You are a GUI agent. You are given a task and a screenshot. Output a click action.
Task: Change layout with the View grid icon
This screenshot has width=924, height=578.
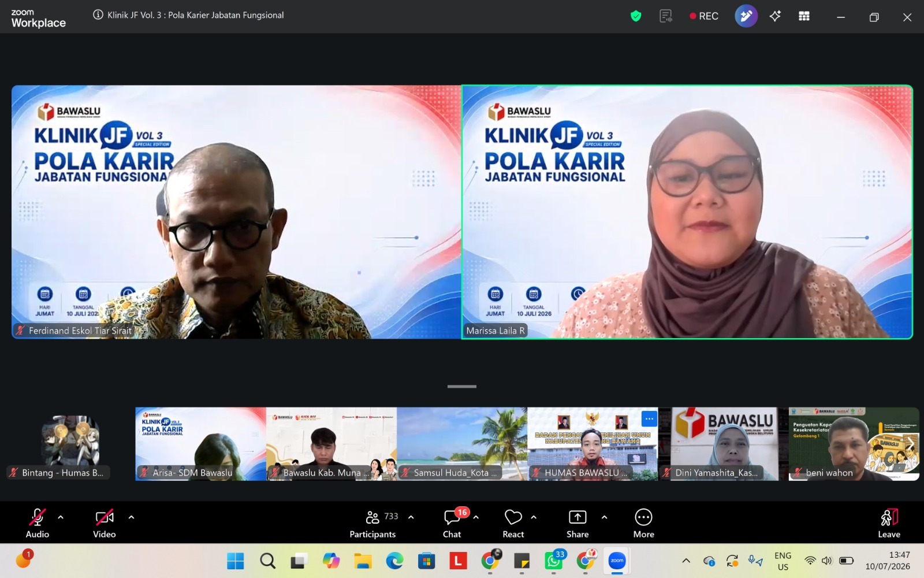click(804, 16)
